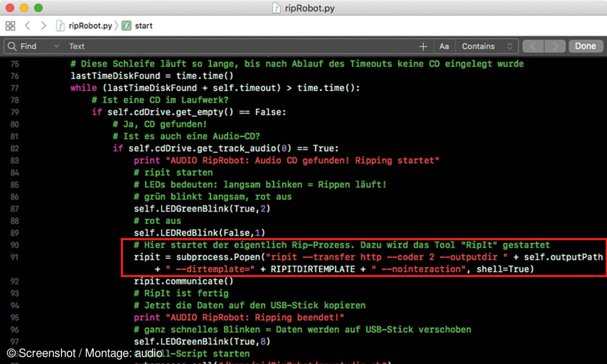Click the ripRobot.py file icon in jump bar
Screen dimensions: 607x364
(60, 26)
